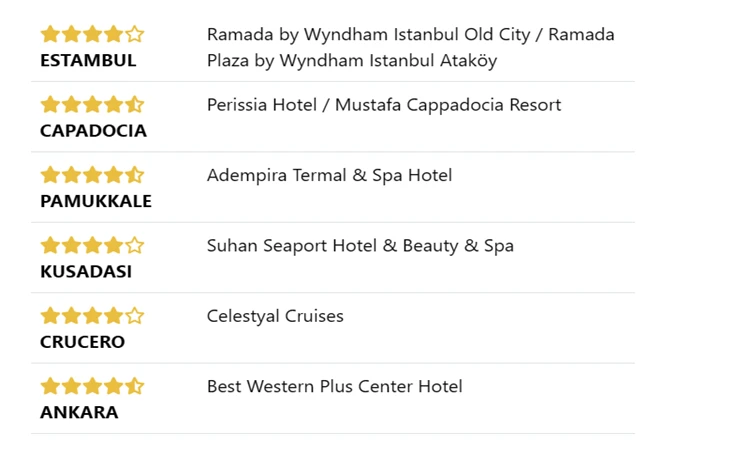The image size is (735, 462).
Task: Click the star rating above ESTAMBUL
Action: pyautogui.click(x=92, y=35)
